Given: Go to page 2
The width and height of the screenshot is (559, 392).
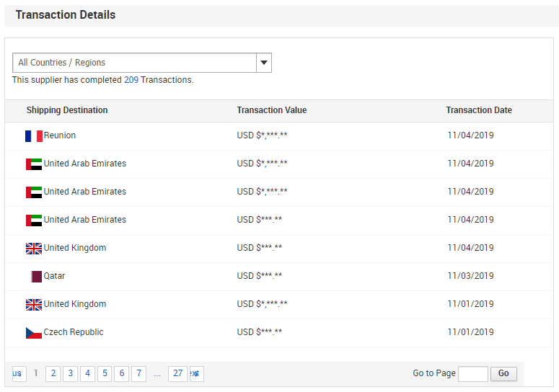Looking at the screenshot, I should pos(53,373).
